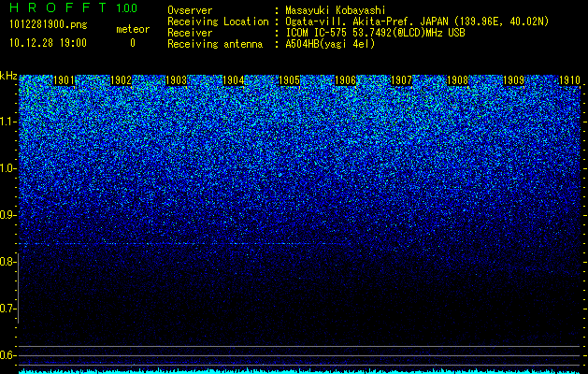The height and width of the screenshot is (374, 588).
Task: Click the 1905 time marker
Action: 289,80
